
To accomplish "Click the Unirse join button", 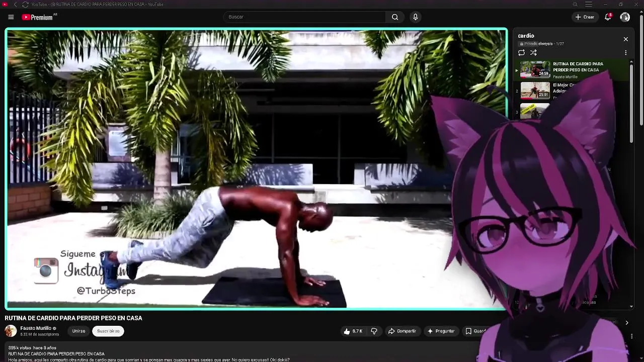I will 78,331.
